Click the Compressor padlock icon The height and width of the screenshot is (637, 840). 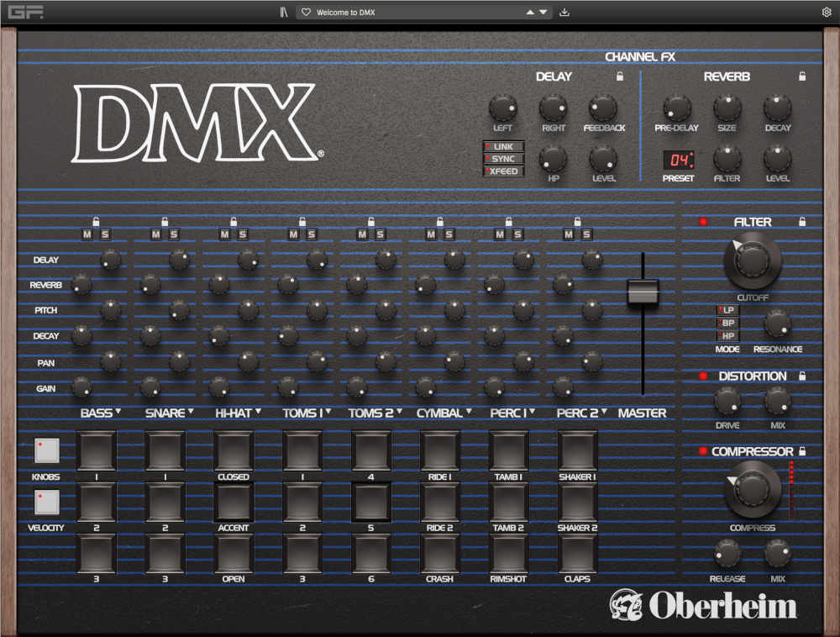801,451
